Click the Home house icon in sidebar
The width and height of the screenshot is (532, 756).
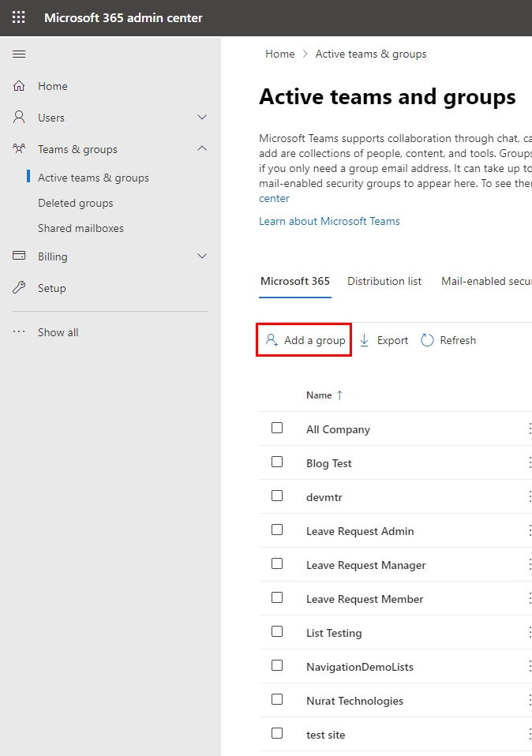(19, 86)
